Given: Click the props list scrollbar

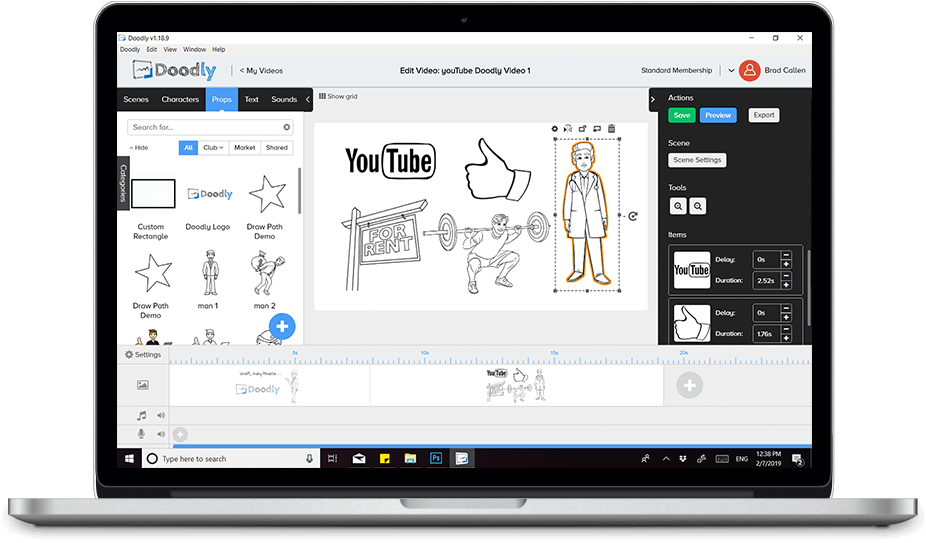Looking at the screenshot, I should coord(299,191).
